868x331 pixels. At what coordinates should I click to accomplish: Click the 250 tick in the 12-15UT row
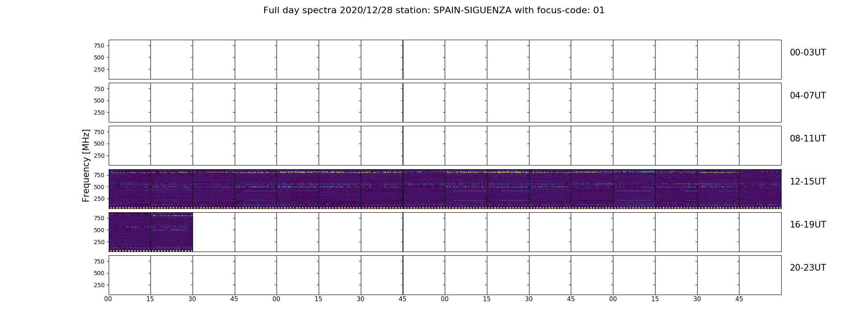click(x=99, y=199)
